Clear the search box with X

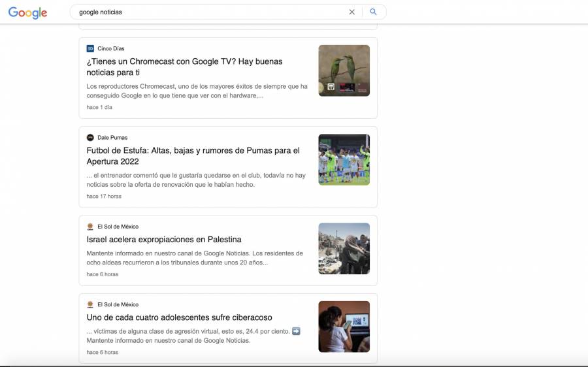[x=351, y=12]
